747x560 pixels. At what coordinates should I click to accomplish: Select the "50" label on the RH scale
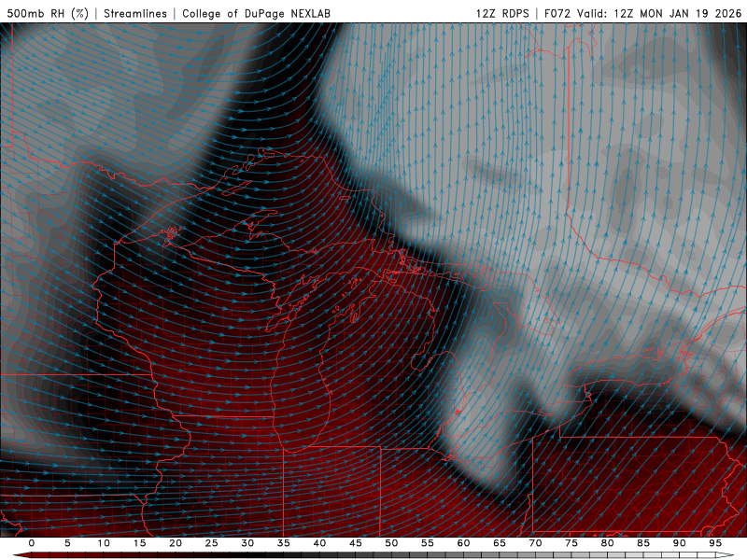(x=391, y=543)
